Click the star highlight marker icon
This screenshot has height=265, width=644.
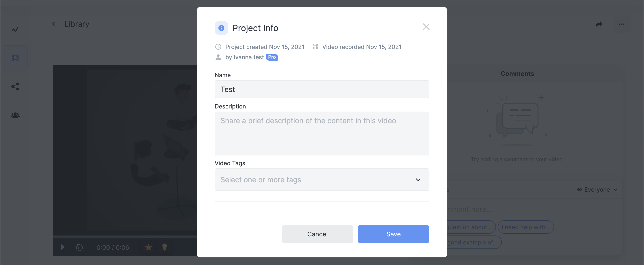pos(148,247)
